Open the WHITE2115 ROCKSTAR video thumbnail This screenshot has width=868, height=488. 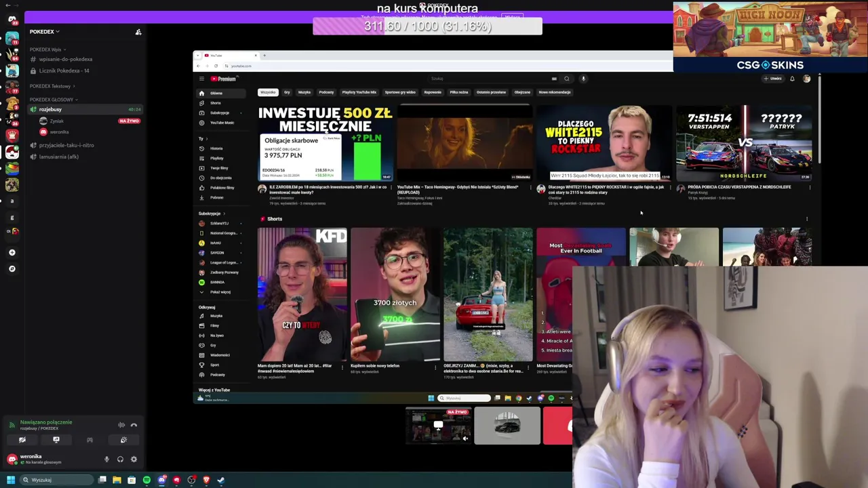[x=604, y=143]
